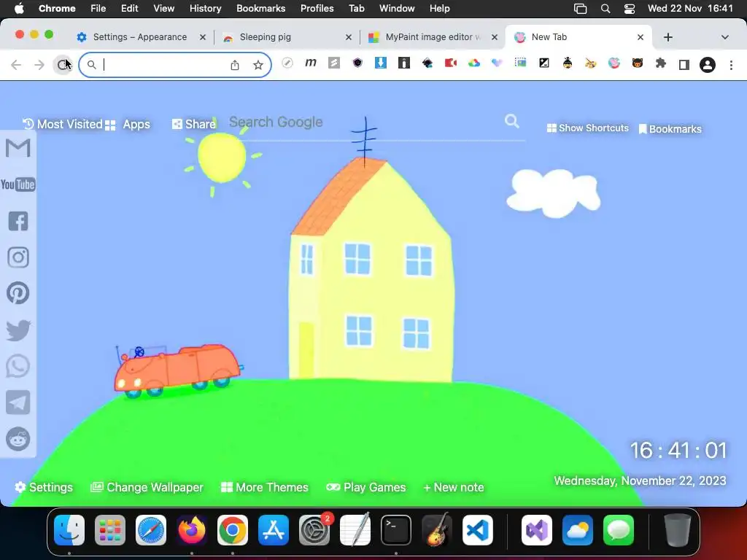The image size is (747, 560).
Task: Open Most Visited list
Action: (x=63, y=124)
